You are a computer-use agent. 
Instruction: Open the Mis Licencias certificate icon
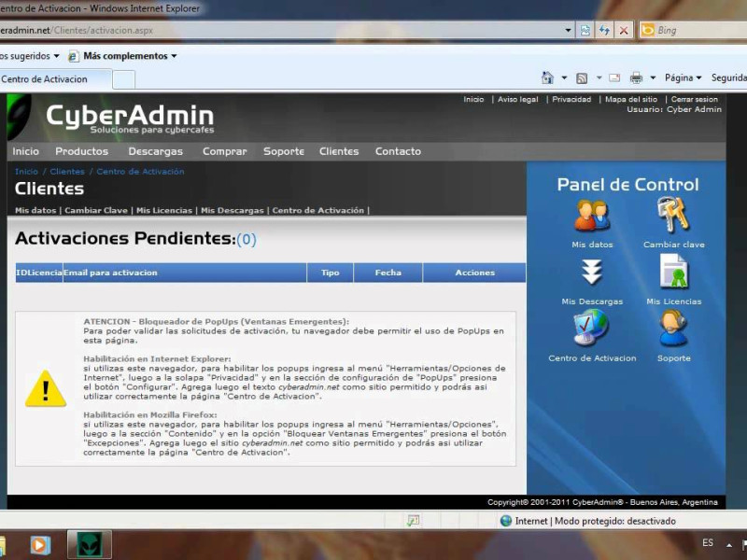pyautogui.click(x=673, y=272)
